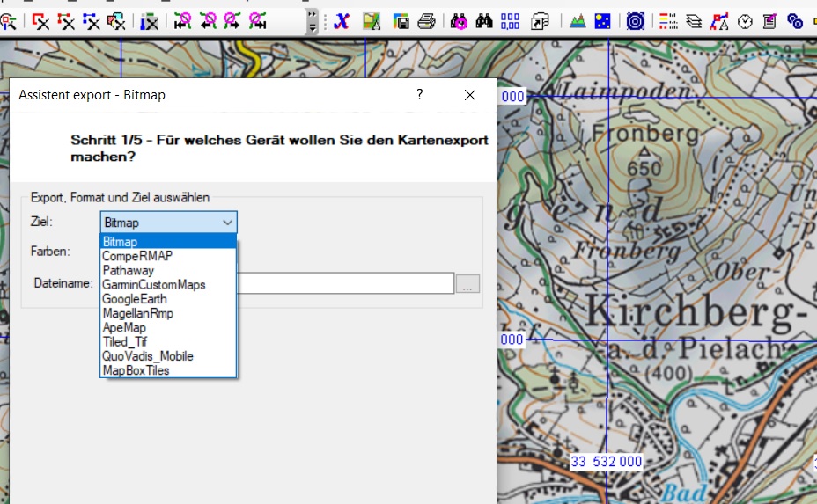817x504 pixels.
Task: Click the clock icon in toolbar
Action: (745, 21)
